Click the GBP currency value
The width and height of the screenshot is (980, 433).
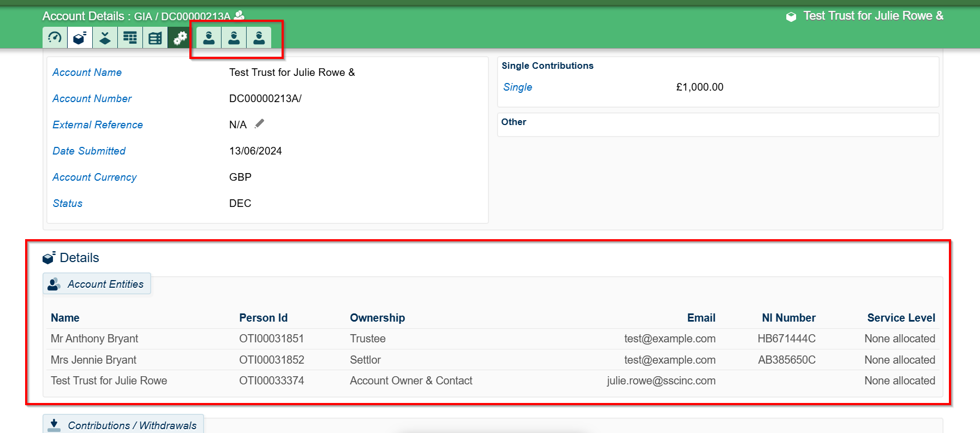coord(240,177)
